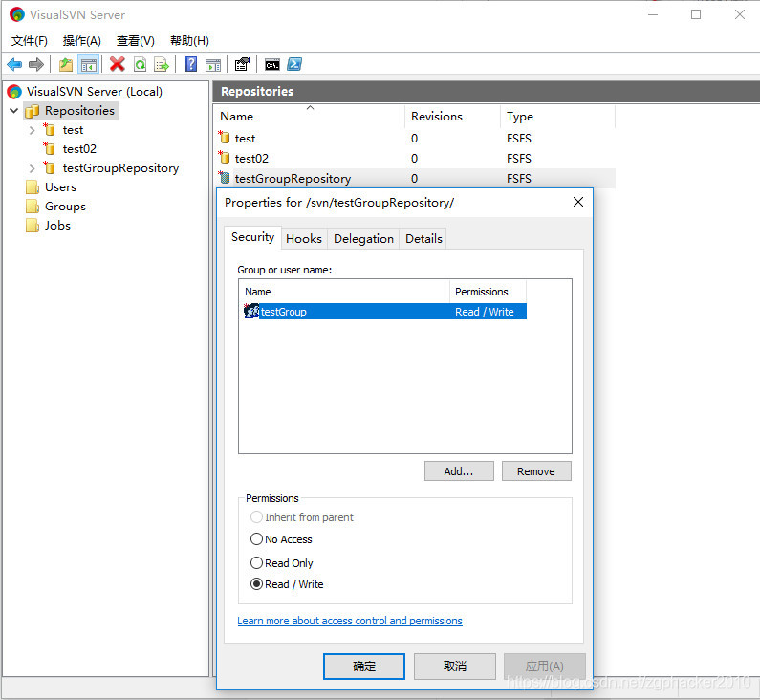
Task: Click the gray Forward arrow in toolbar
Action: [x=36, y=64]
